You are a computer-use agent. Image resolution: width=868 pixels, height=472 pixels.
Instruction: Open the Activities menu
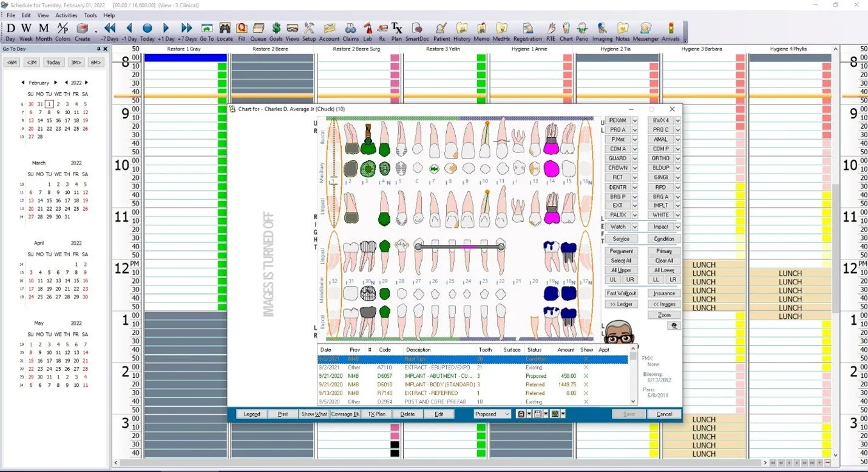(66, 15)
